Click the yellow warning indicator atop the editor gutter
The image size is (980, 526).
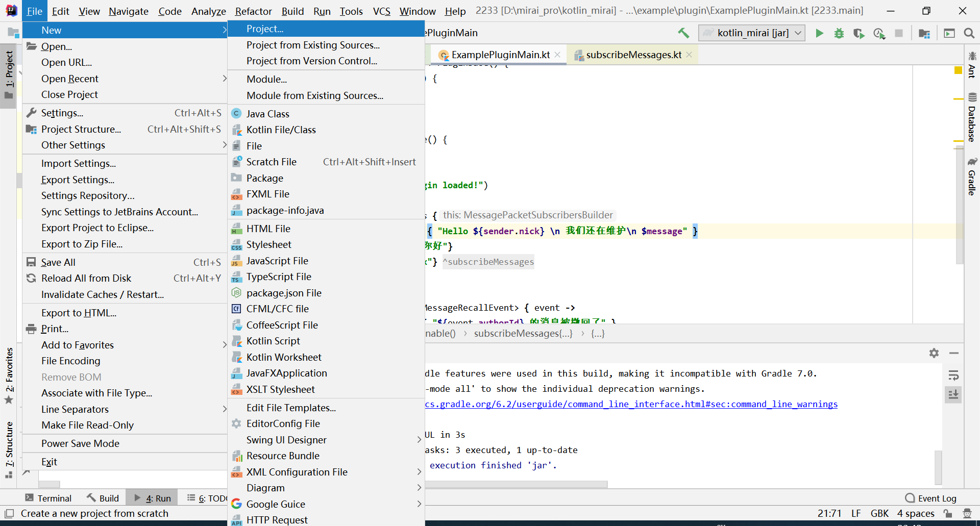[958, 70]
